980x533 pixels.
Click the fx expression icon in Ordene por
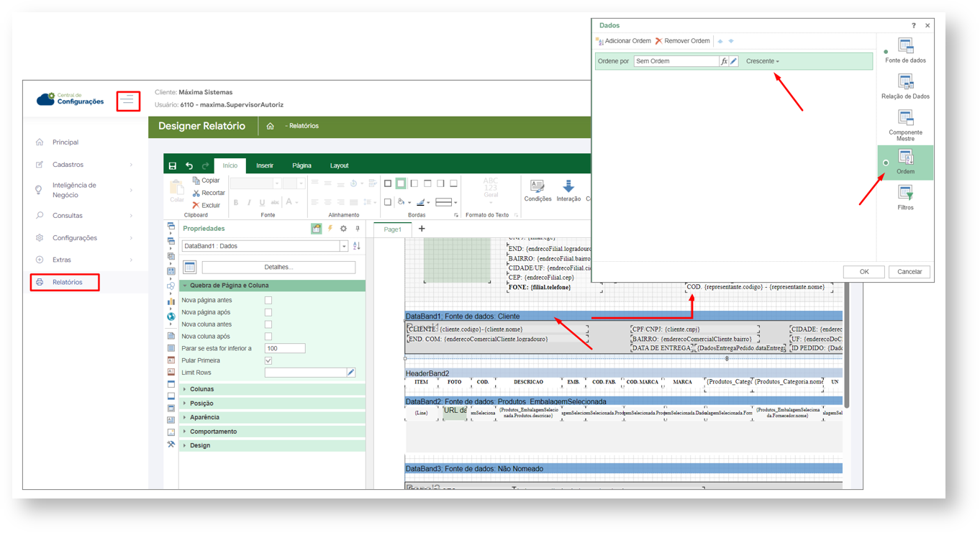(x=724, y=61)
